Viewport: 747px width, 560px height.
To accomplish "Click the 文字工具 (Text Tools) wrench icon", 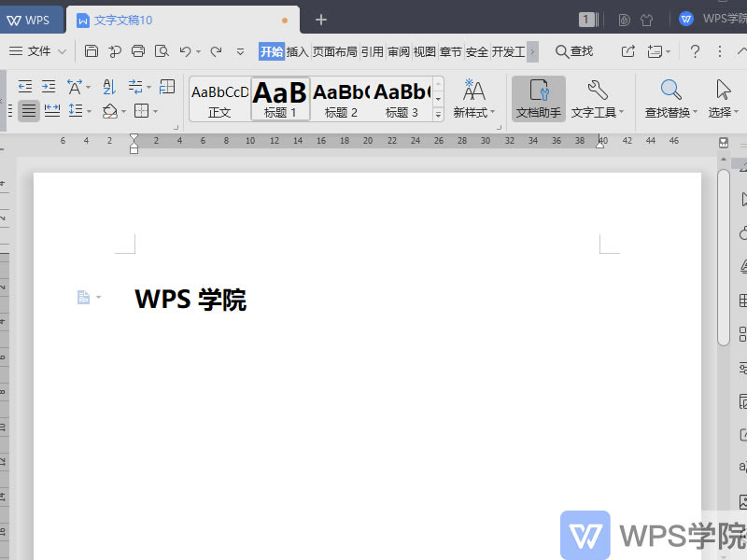I will pyautogui.click(x=595, y=98).
